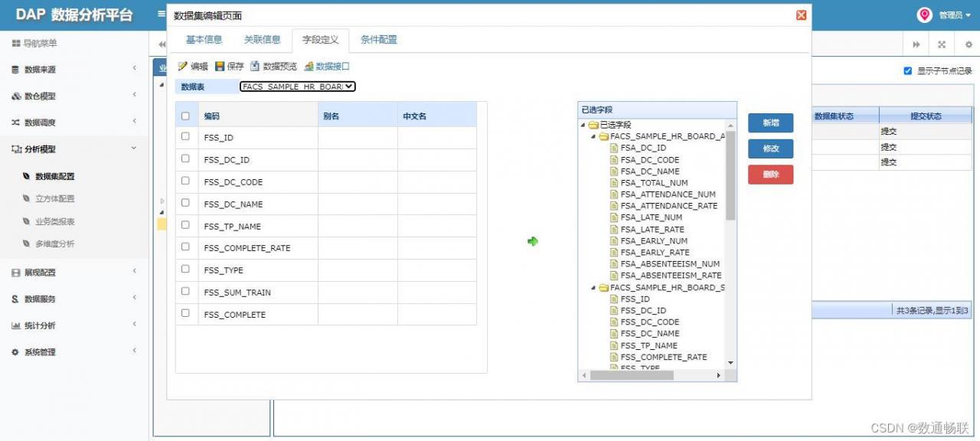The width and height of the screenshot is (980, 441).
Task: Click the 展现配置 film icon
Action: pos(16,273)
